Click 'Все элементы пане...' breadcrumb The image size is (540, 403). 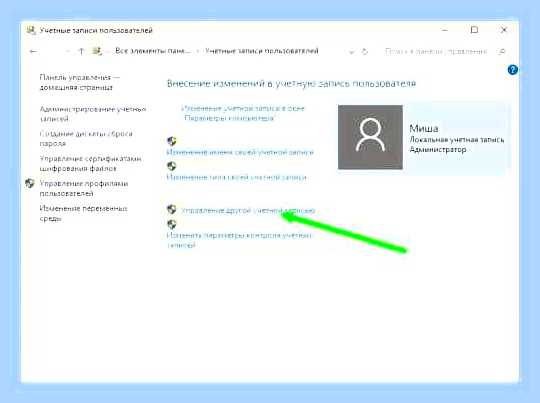pyautogui.click(x=153, y=51)
